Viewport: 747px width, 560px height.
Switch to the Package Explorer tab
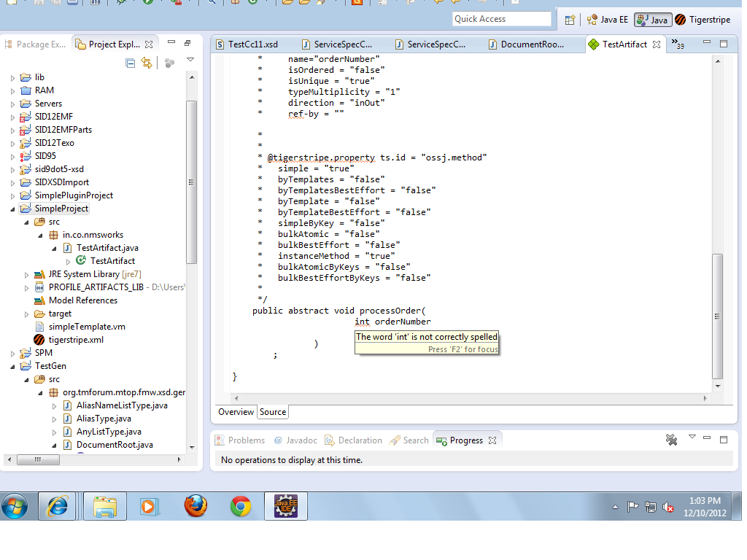36,44
